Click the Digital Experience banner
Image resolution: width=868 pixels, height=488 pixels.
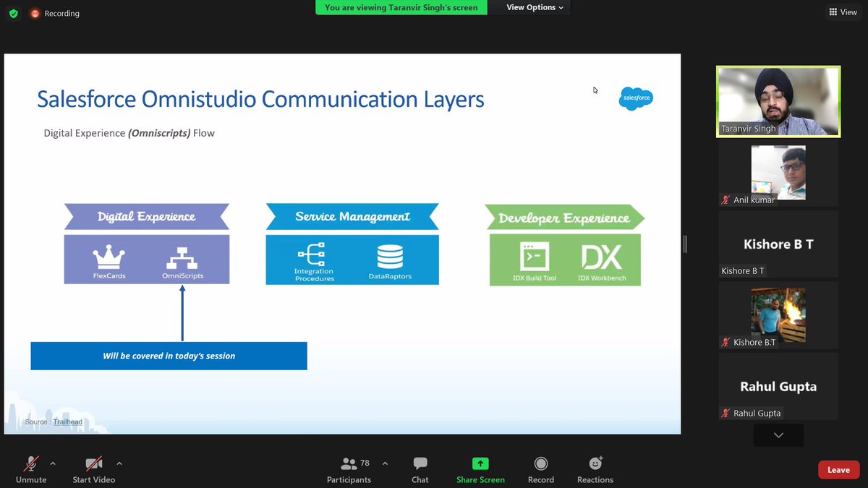(147, 216)
